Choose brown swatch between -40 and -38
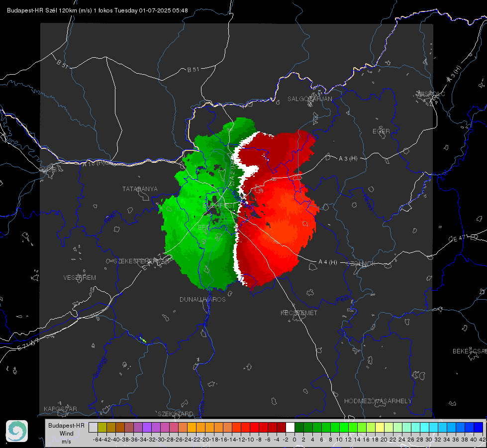The width and height of the screenshot is (487, 448). (120, 427)
